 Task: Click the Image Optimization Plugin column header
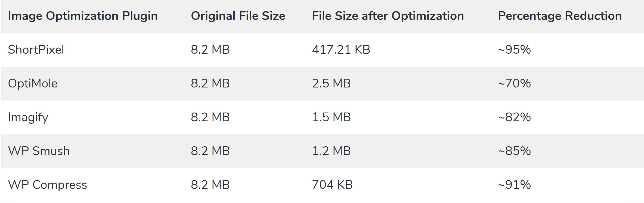[x=83, y=16]
